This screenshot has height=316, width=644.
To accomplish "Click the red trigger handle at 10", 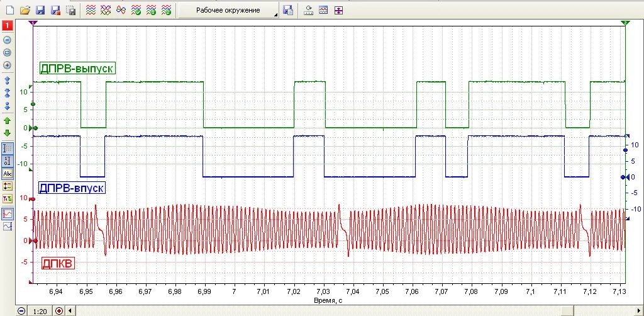I will (x=33, y=200).
